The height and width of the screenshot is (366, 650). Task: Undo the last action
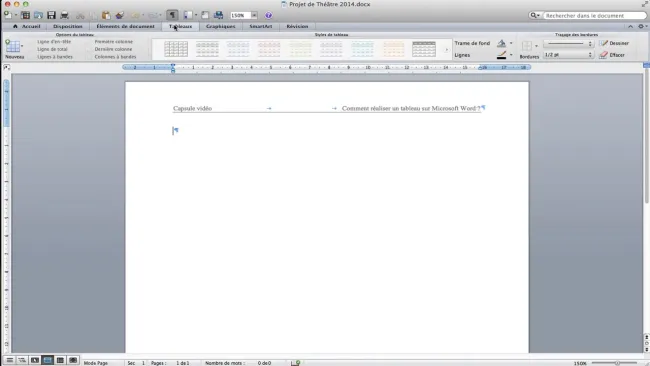coord(135,15)
